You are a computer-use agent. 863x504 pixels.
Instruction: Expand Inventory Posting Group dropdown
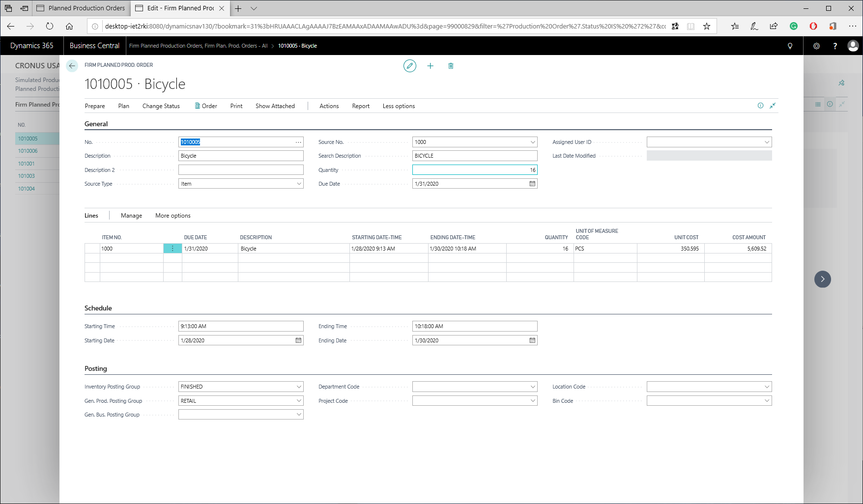click(299, 387)
